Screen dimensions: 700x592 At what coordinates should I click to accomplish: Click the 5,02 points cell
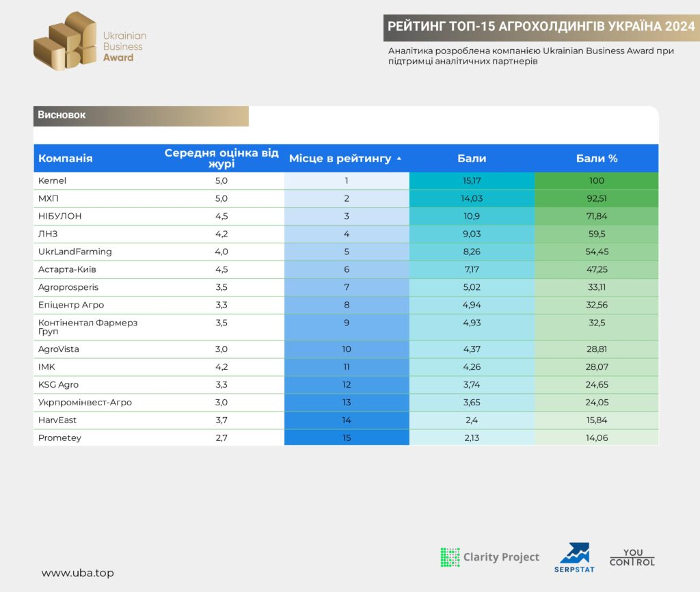[472, 287]
